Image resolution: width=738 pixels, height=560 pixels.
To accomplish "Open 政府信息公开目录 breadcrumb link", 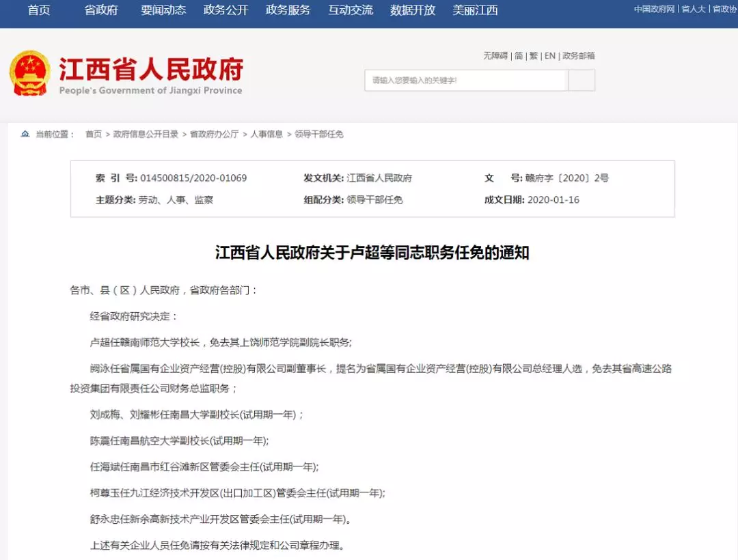I will click(143, 134).
